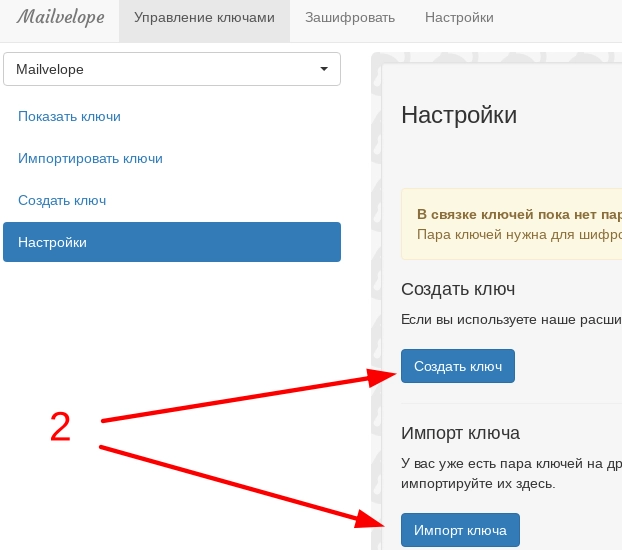The width and height of the screenshot is (622, 550).
Task: Click the yellow keyring warning message
Action: point(511,224)
